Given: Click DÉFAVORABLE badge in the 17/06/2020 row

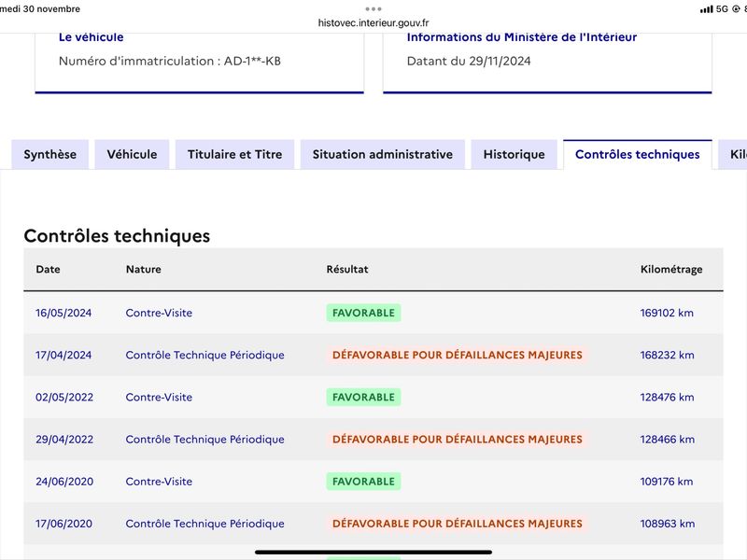Looking at the screenshot, I should click(x=458, y=524).
